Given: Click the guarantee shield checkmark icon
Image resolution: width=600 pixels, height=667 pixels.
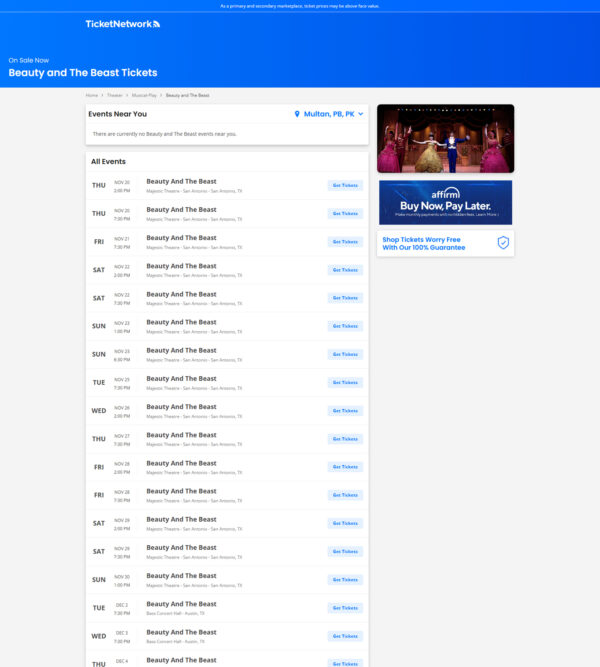Looking at the screenshot, I should (x=503, y=243).
